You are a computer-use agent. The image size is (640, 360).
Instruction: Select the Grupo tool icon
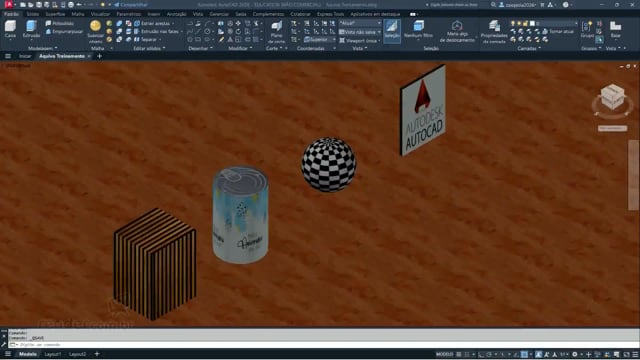tap(587, 29)
